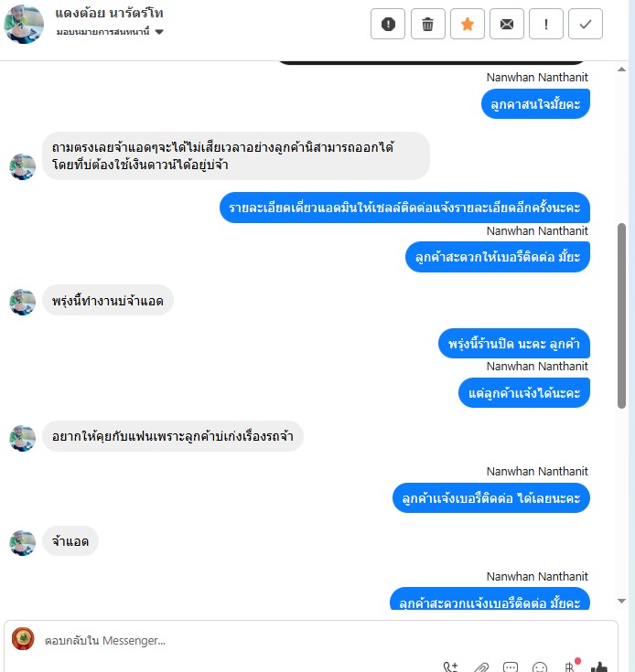Open customer profile name แดงต้อย นารัตร์โท
This screenshot has height=672, width=635.
pos(109,14)
